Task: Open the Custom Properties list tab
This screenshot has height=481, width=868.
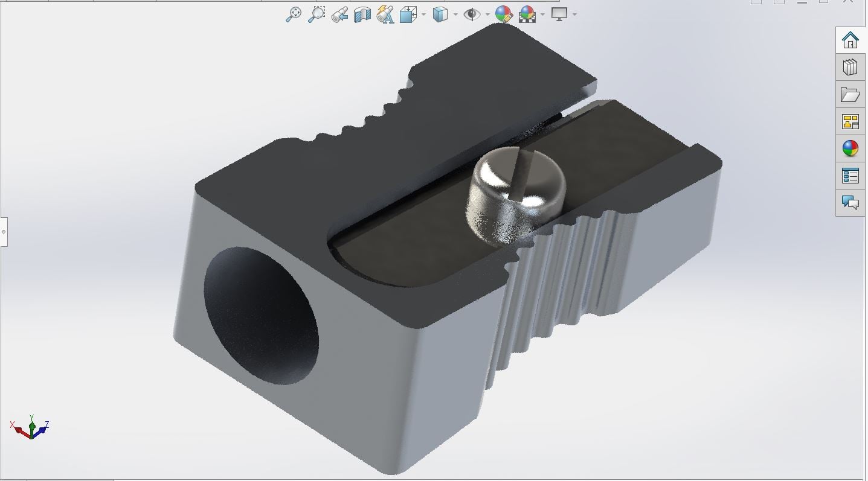Action: 850,176
